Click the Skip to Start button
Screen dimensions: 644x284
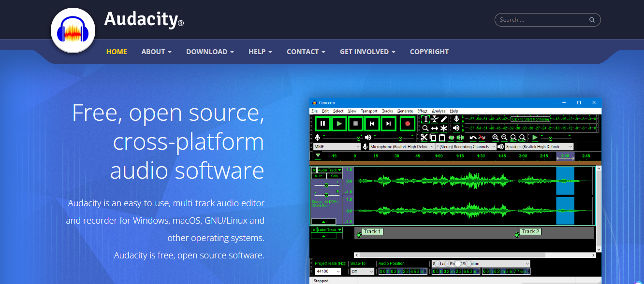372,124
